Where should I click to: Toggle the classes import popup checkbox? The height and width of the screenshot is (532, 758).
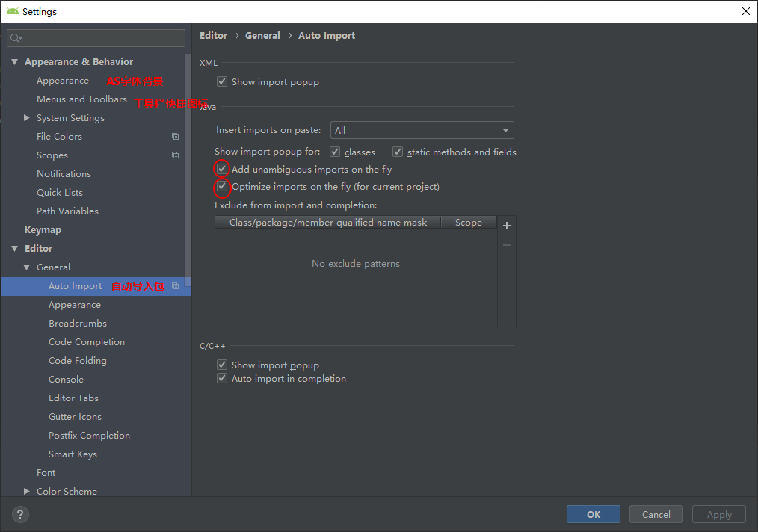click(335, 152)
